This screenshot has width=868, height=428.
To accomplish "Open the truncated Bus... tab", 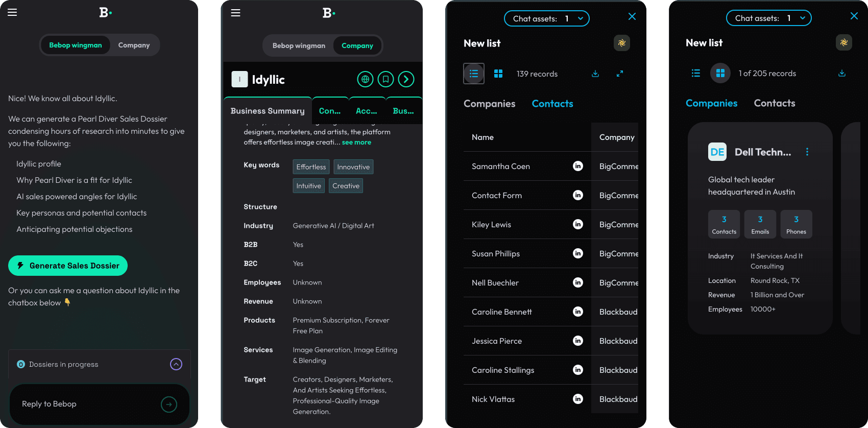I will [403, 111].
